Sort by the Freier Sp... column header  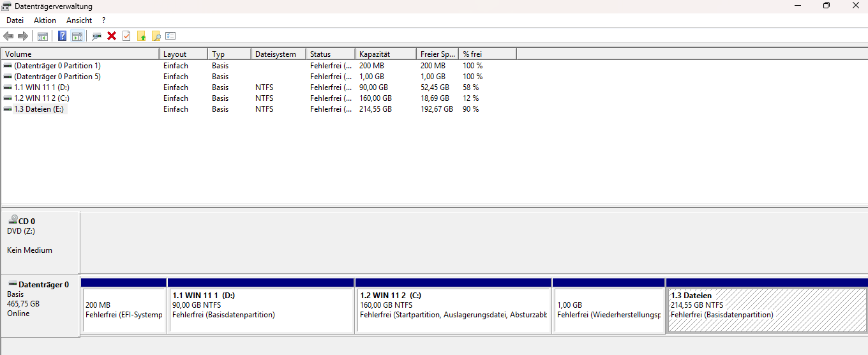pos(437,54)
